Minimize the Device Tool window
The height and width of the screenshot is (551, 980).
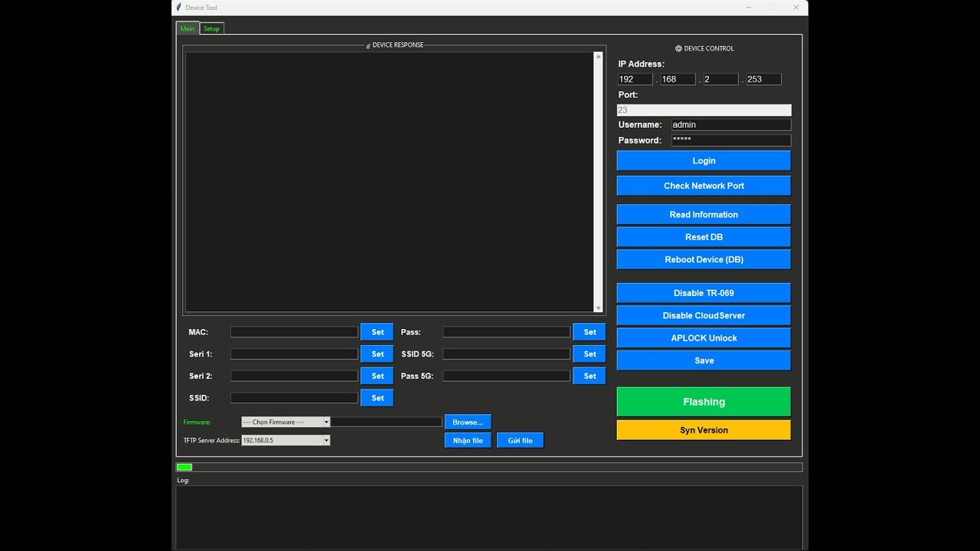point(748,8)
